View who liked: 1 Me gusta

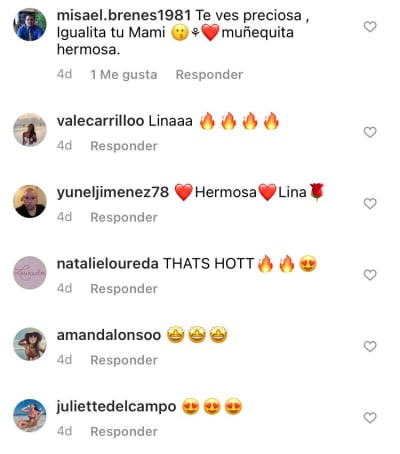[x=124, y=75]
